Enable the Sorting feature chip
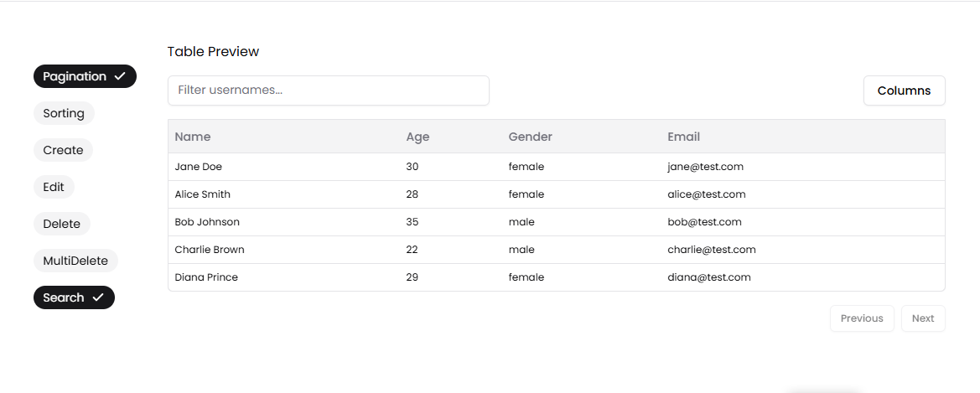Screen dimensions: 980x393 click(x=64, y=113)
